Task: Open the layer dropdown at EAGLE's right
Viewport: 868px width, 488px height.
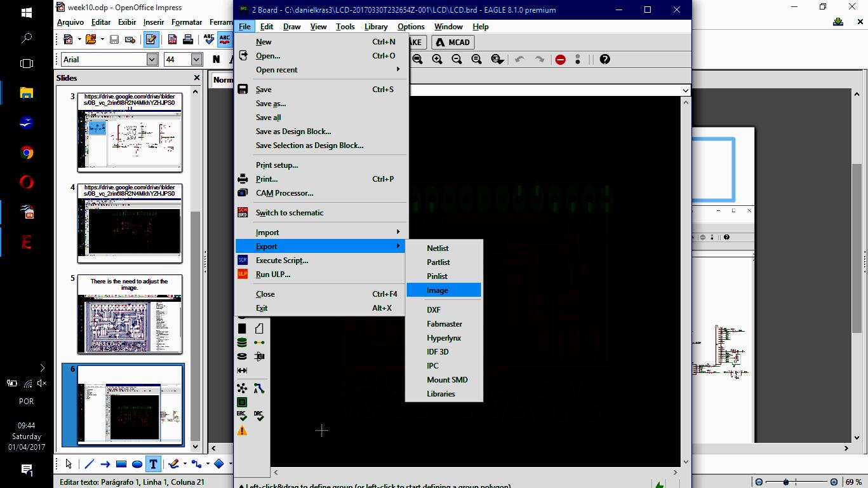Action: (685, 90)
